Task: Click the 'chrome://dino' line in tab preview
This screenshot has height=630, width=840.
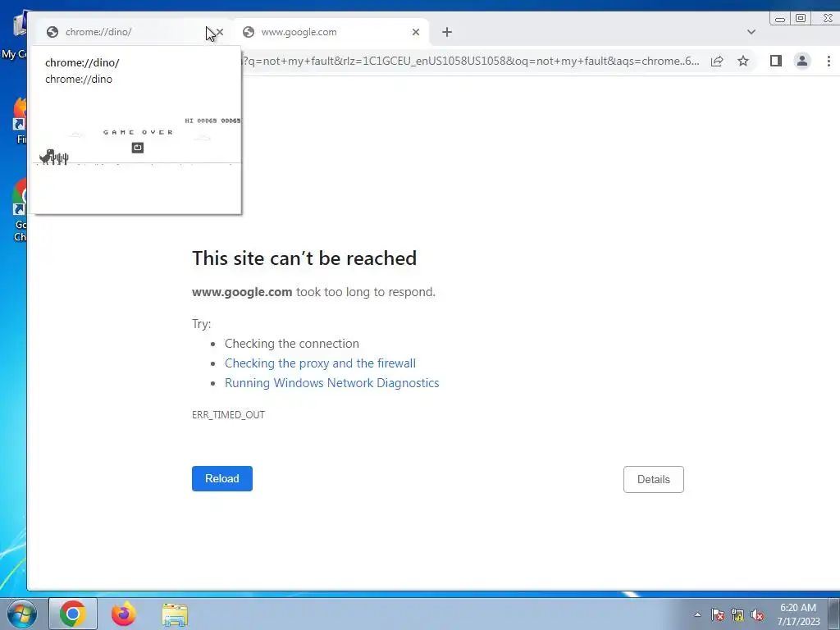Action: pyautogui.click(x=79, y=80)
